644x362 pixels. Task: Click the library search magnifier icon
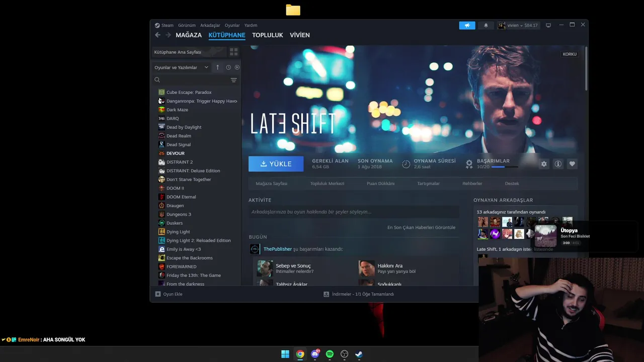157,80
